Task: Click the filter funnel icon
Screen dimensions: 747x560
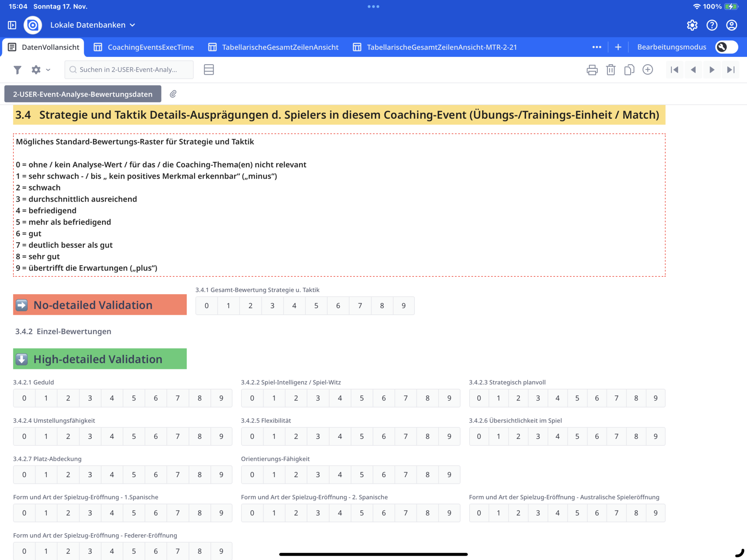Action: [17, 70]
